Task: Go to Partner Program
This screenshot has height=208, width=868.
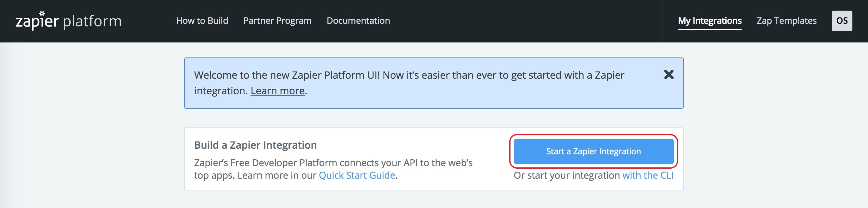Action: 277,21
